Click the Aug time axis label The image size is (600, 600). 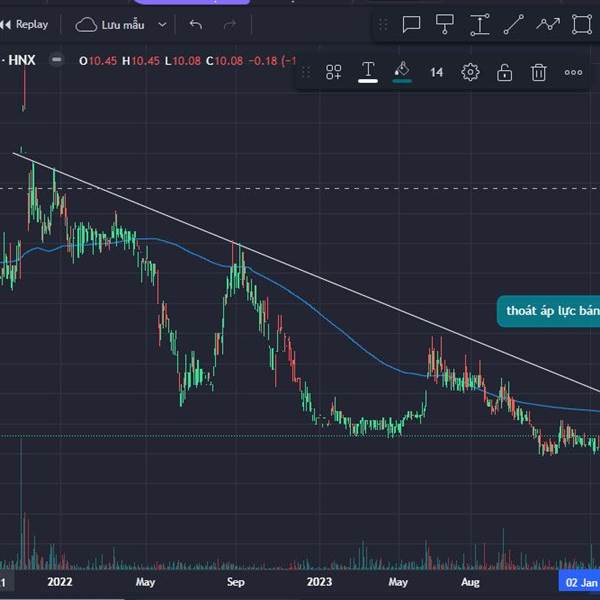[470, 582]
